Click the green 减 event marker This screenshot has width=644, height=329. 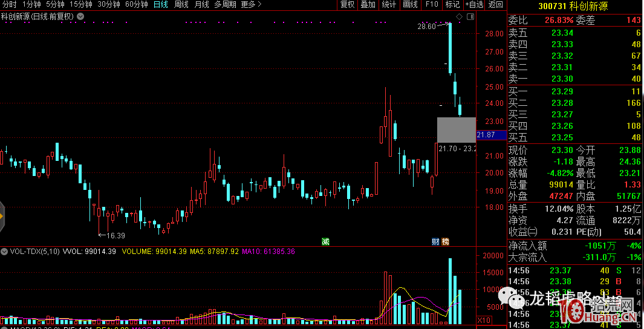pyautogui.click(x=325, y=241)
